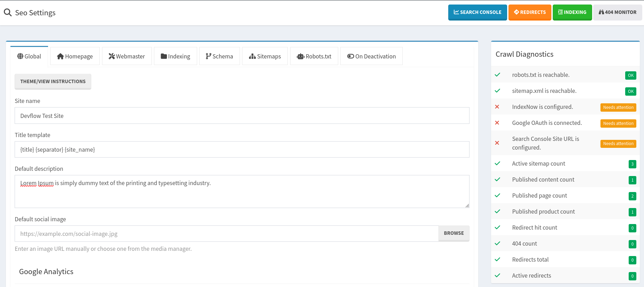The width and height of the screenshot is (644, 287).
Task: Click the red X for Search Console Site URL
Action: [497, 143]
